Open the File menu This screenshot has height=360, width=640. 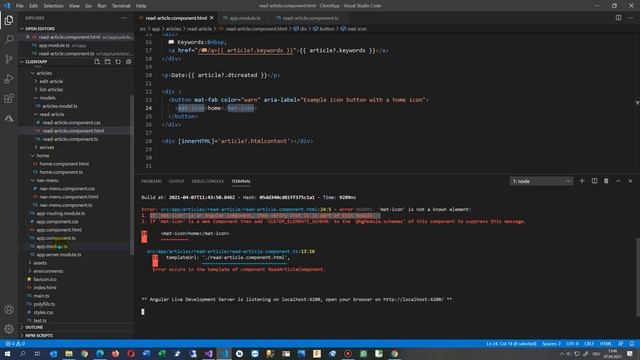[20, 6]
